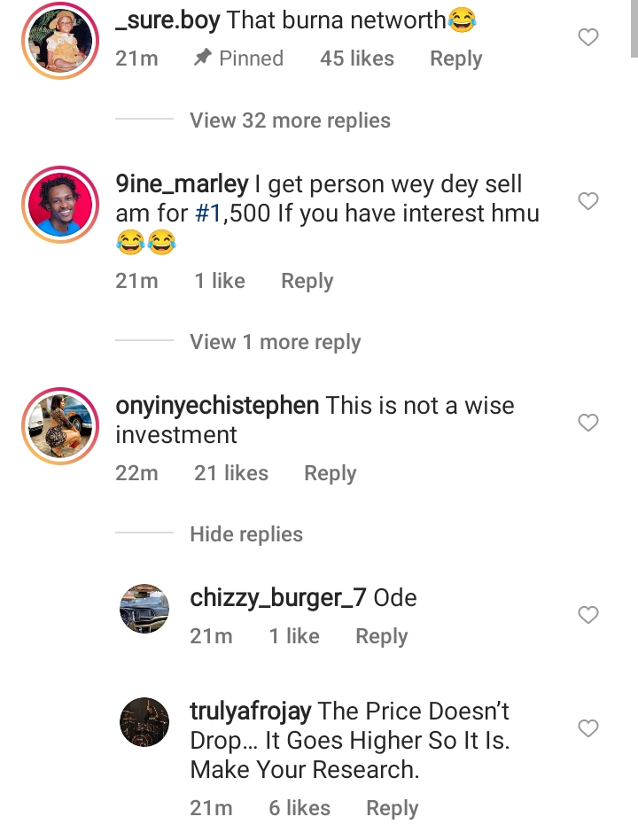View onyinyechistephen's profile photo
638x840 pixels.
coord(60,426)
